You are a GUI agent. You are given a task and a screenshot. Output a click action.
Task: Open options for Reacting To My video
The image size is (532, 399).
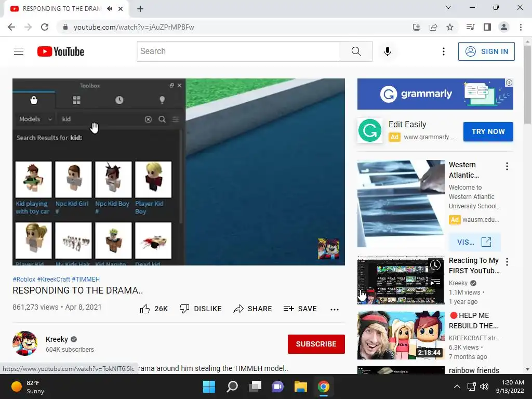[x=507, y=262]
